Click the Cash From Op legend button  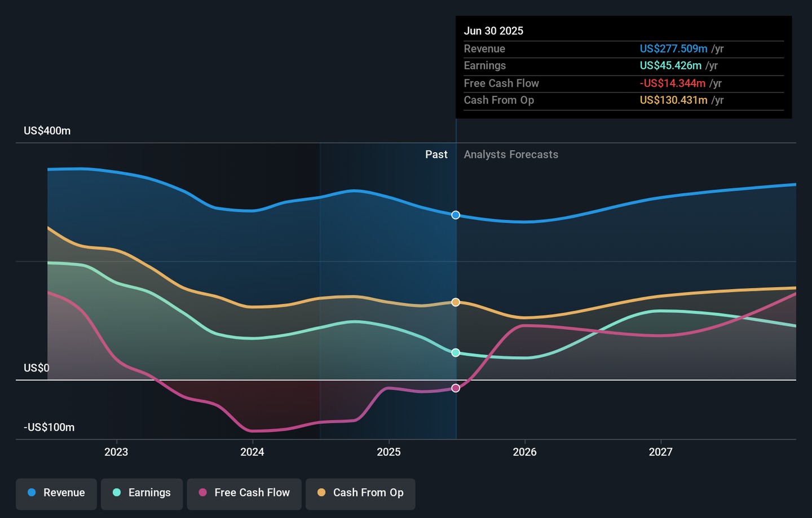360,493
